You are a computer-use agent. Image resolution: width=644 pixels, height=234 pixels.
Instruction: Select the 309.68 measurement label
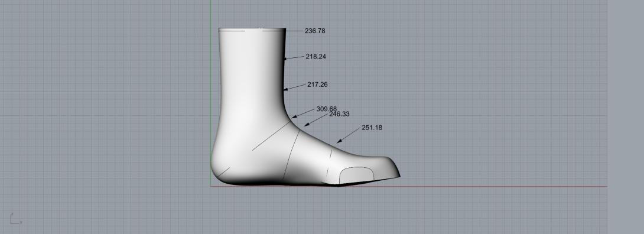pyautogui.click(x=327, y=109)
